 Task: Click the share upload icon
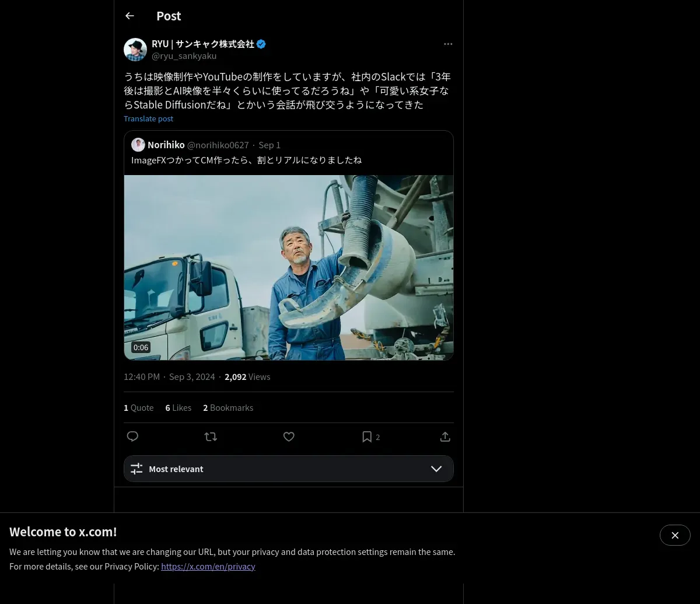click(445, 437)
